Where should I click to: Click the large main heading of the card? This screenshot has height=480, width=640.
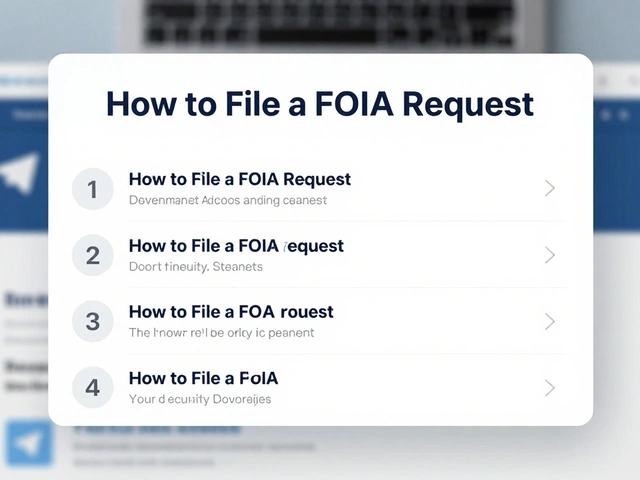(x=320, y=104)
